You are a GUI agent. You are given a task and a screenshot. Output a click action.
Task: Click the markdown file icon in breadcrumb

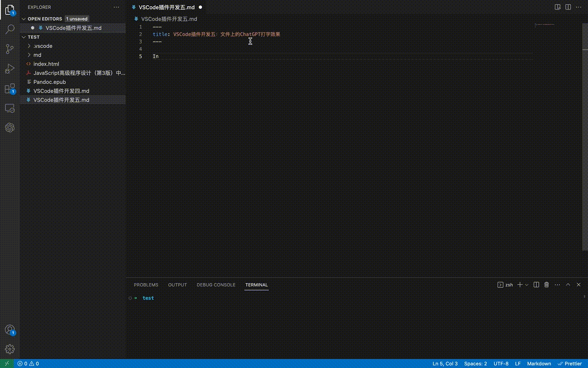[136, 19]
